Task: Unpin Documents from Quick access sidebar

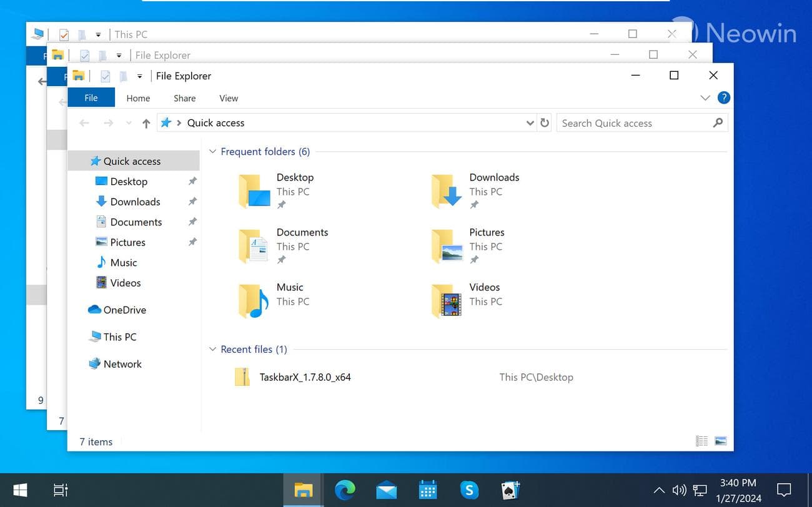Action: [x=192, y=222]
